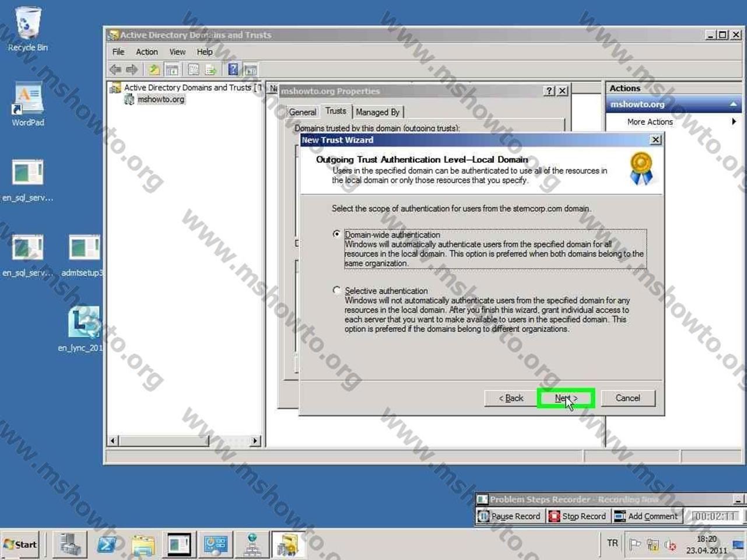Toggle the Show/Hide Console Tree toolbar icon
The height and width of the screenshot is (560, 747).
[172, 70]
